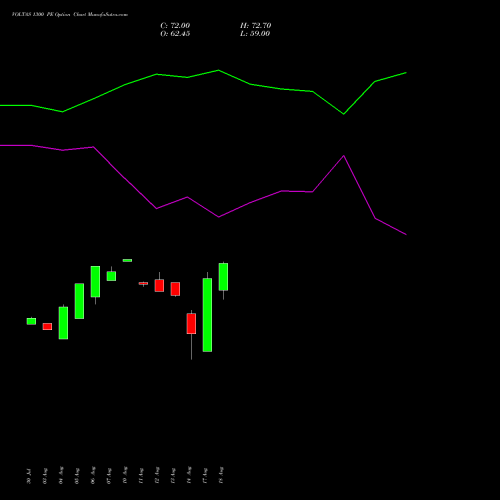
Task: Click the high value H: 72.70
Action: click(255, 26)
